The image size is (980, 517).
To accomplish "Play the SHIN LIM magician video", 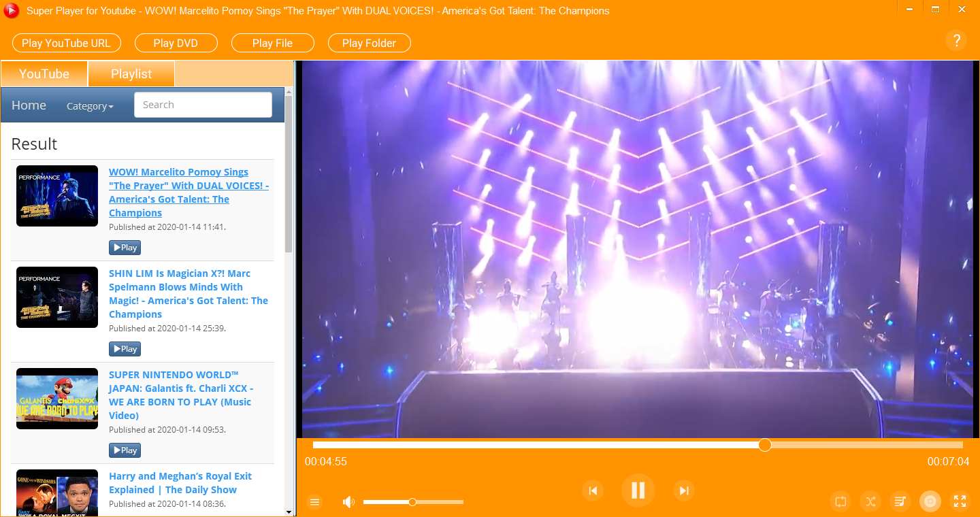I will coord(125,349).
